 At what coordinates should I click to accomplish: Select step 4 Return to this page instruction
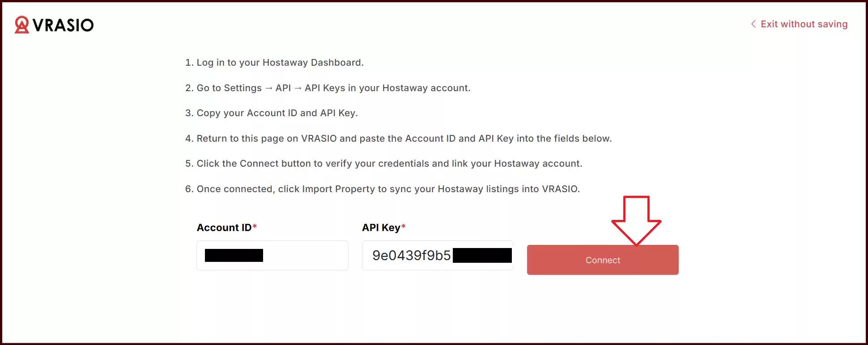pyautogui.click(x=399, y=139)
